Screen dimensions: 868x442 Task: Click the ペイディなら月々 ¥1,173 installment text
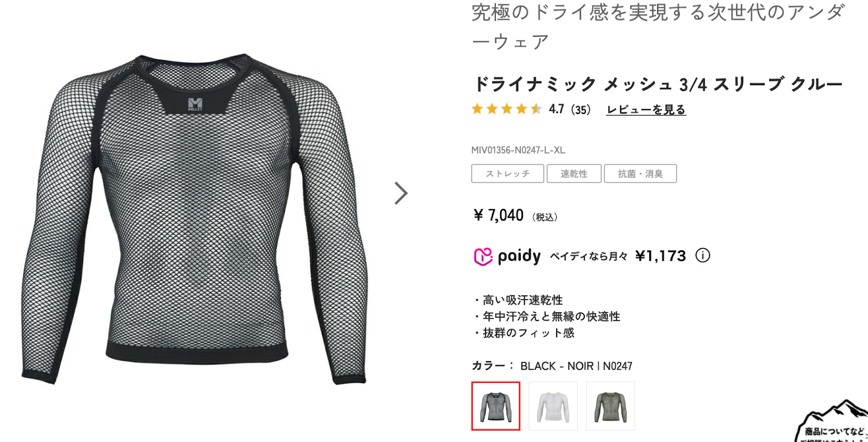(x=618, y=256)
